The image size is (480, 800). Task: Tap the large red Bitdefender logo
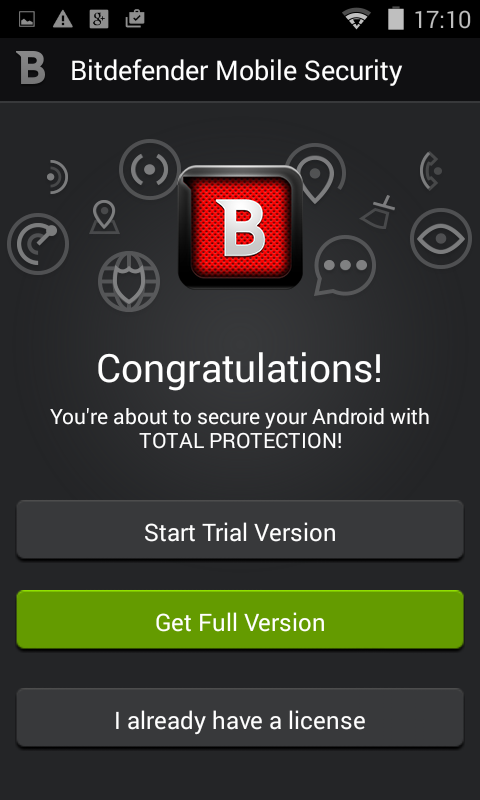(240, 227)
